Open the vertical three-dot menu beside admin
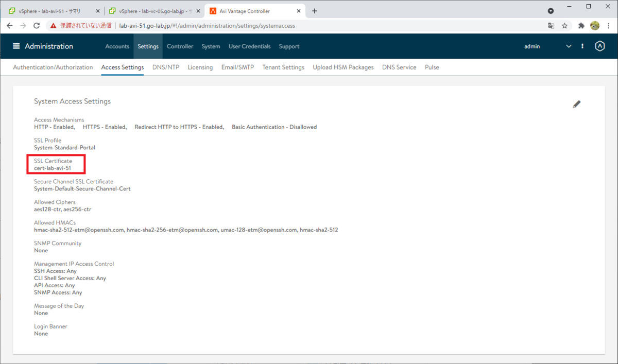Image resolution: width=618 pixels, height=364 pixels. (x=582, y=46)
